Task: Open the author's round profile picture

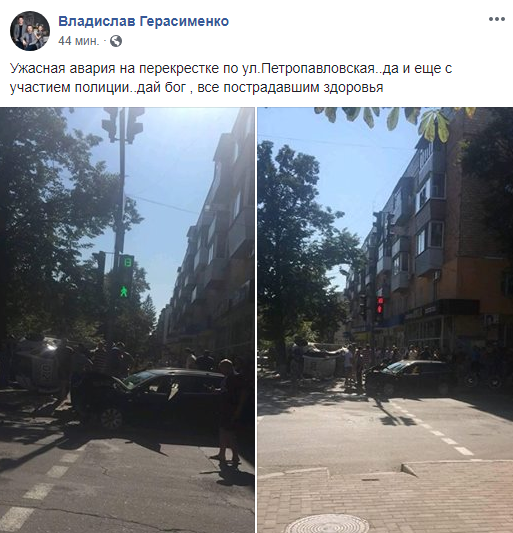Action: (30, 31)
